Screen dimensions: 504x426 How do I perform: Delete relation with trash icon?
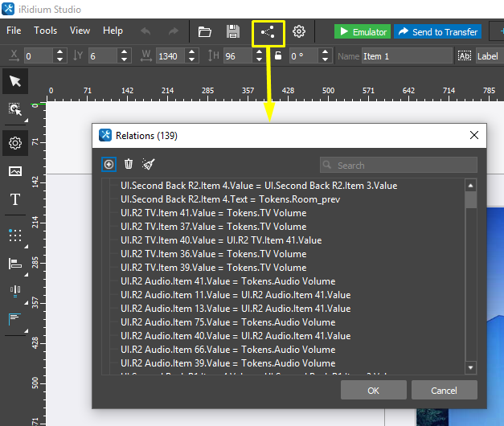pos(129,164)
